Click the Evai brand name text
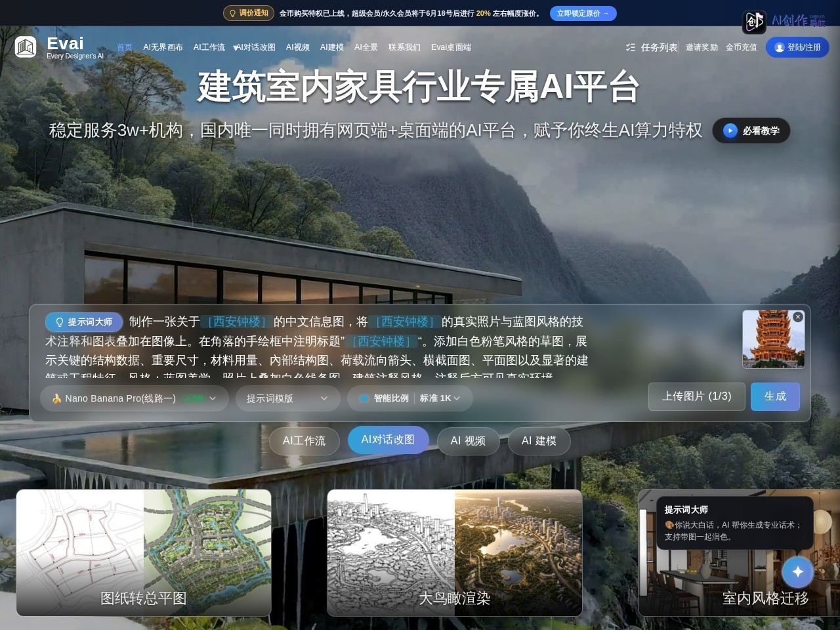The image size is (840, 630). pyautogui.click(x=65, y=43)
